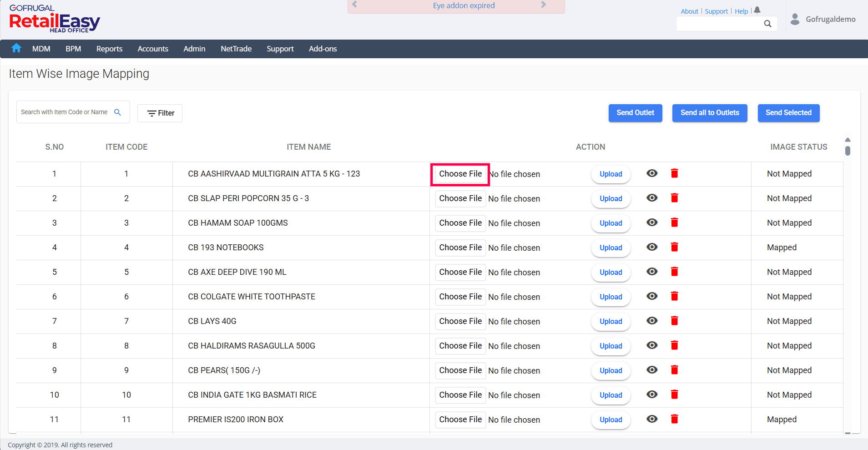Go to next banner message arrow
Viewport: 868px width, 450px height.
point(543,5)
